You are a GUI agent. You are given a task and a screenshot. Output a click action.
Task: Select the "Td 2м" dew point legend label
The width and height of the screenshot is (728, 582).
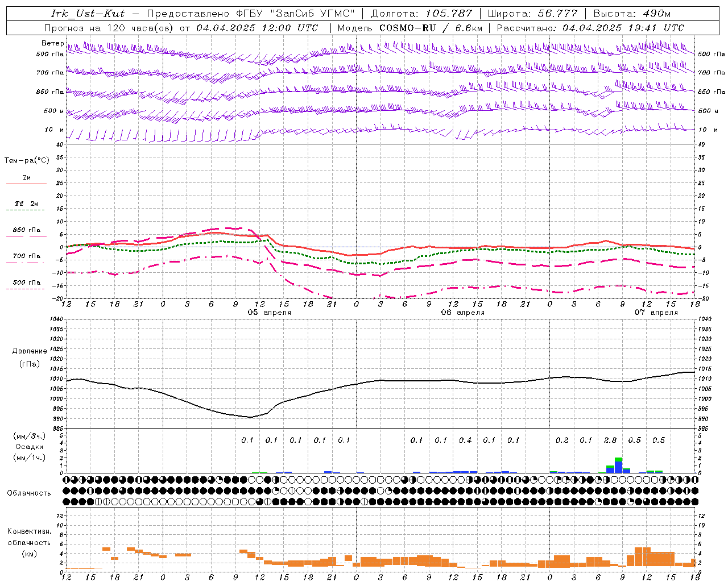(27, 203)
